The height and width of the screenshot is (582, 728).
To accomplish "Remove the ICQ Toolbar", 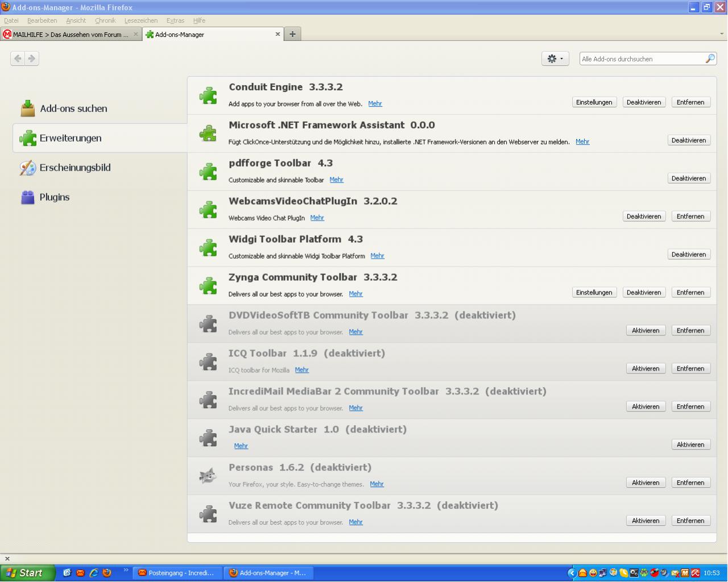I will [x=690, y=369].
